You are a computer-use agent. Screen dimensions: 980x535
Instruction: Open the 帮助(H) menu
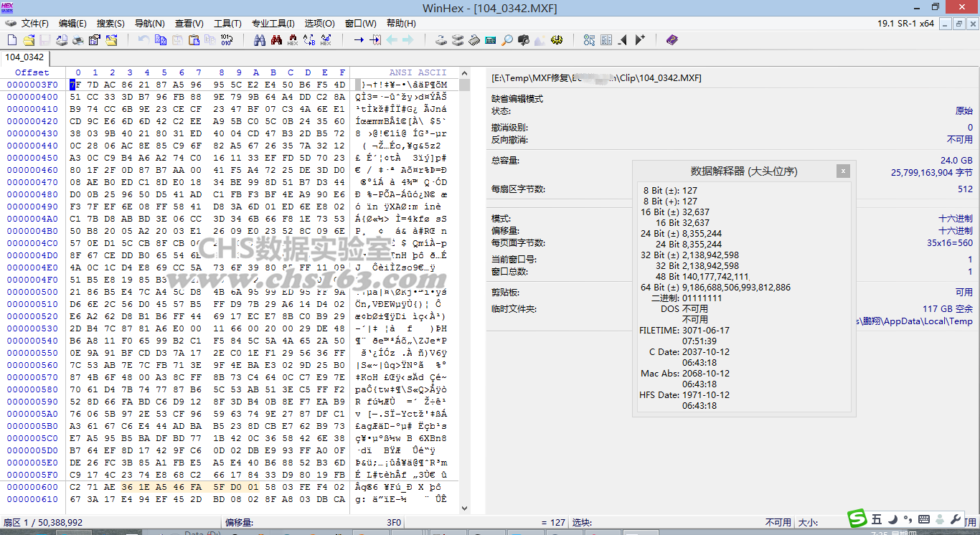(400, 24)
